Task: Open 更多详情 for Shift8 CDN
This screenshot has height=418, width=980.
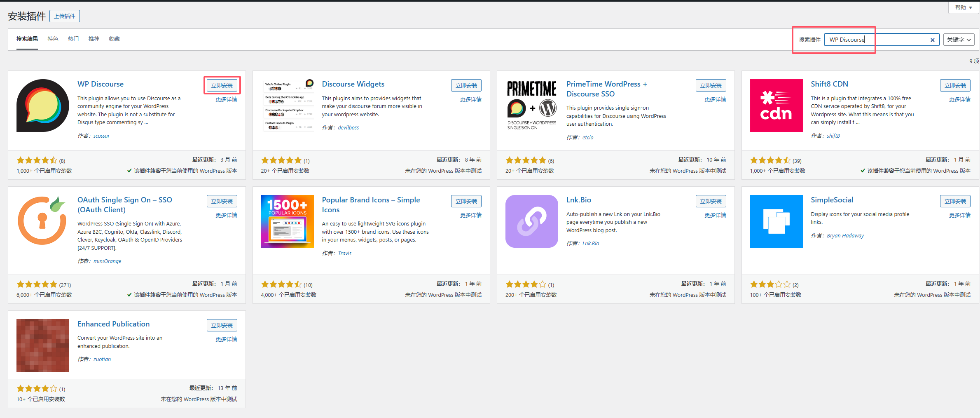Action: [960, 99]
